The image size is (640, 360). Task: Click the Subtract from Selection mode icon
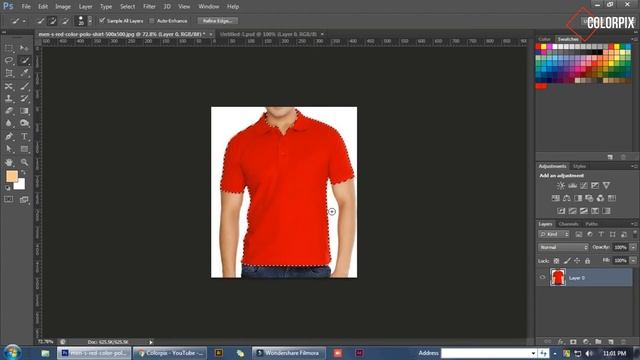click(65, 21)
